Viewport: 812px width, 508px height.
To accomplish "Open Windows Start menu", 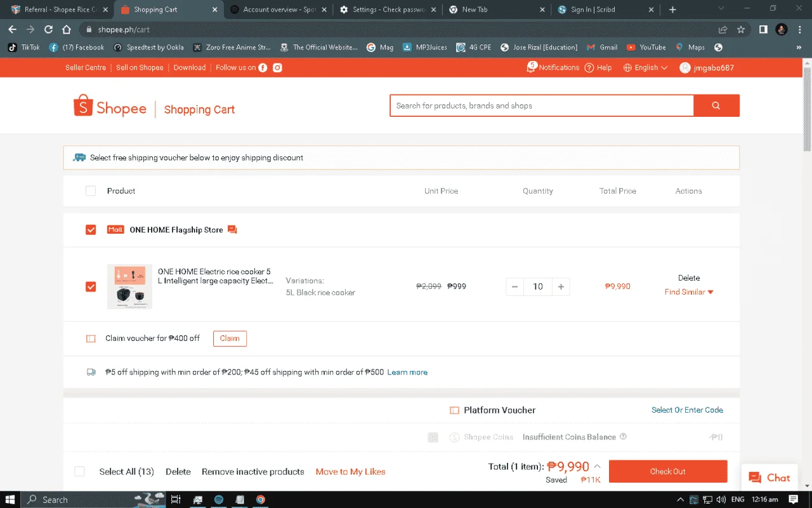I will pyautogui.click(x=11, y=500).
